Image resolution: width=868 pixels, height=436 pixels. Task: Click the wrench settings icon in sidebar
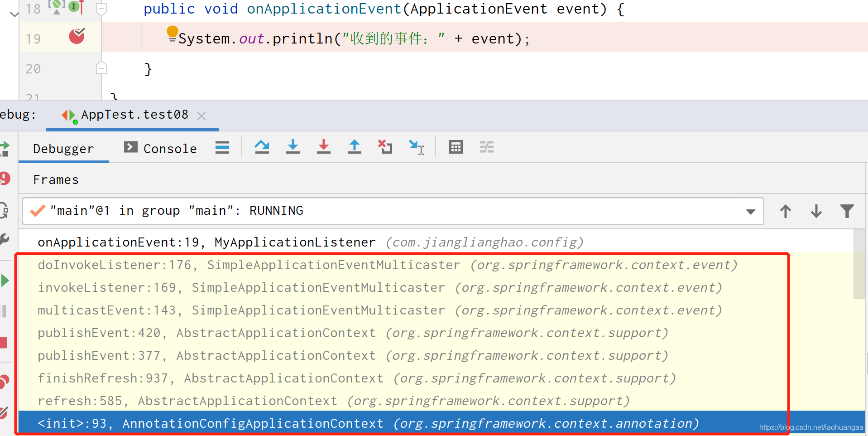(5, 239)
